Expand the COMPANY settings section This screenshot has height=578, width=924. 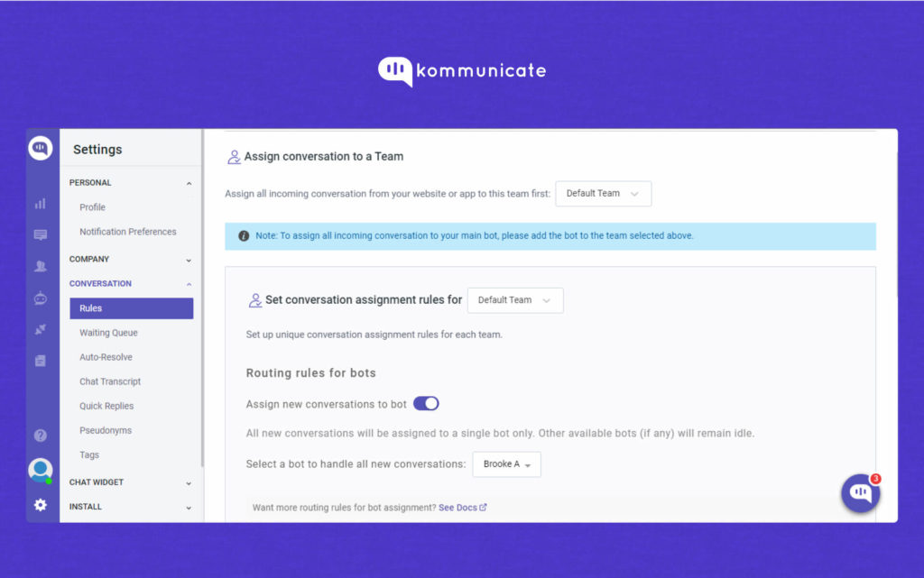pyautogui.click(x=131, y=259)
